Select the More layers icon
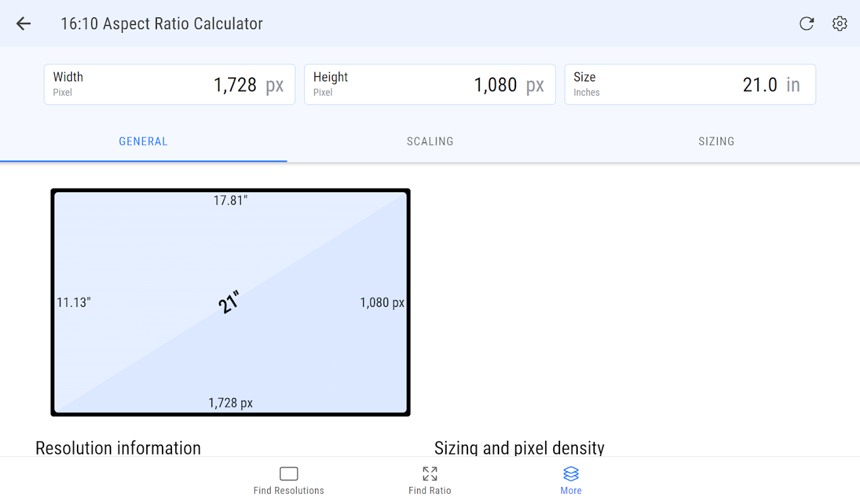The height and width of the screenshot is (504, 860). tap(571, 474)
